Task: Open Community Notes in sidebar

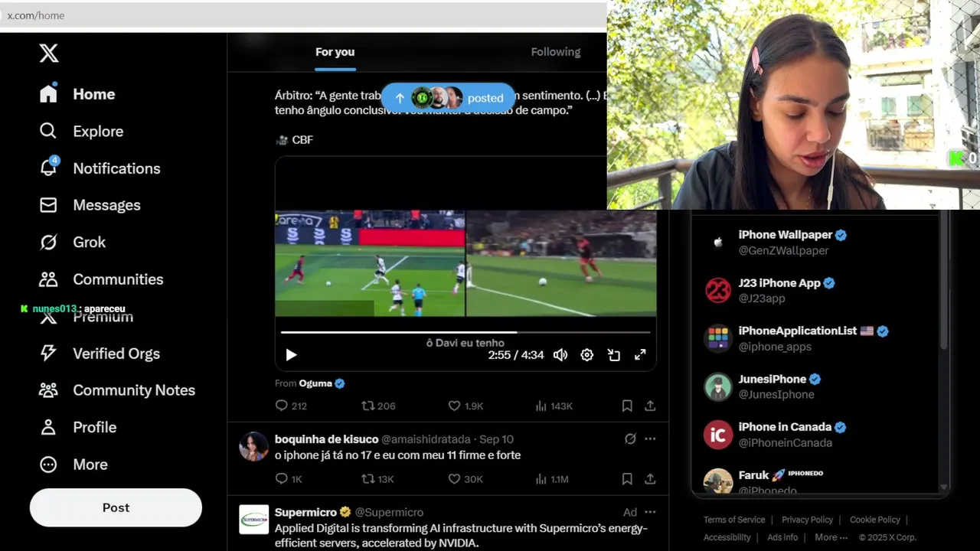Action: pos(117,390)
